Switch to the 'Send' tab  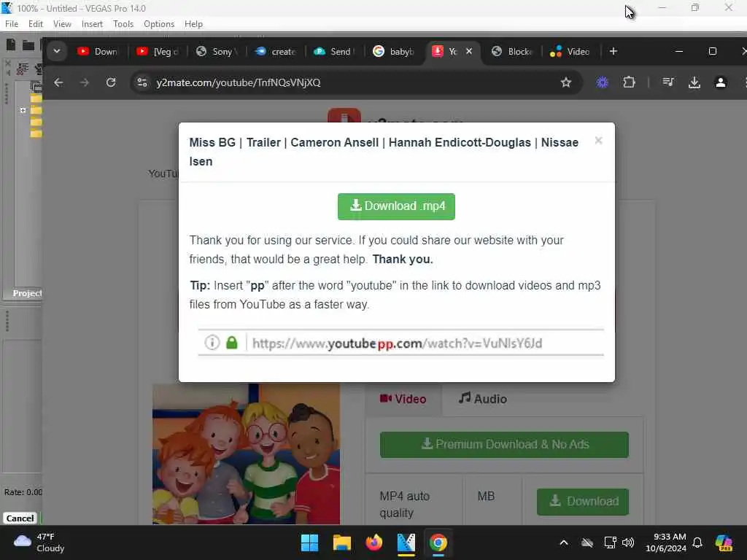[335, 52]
